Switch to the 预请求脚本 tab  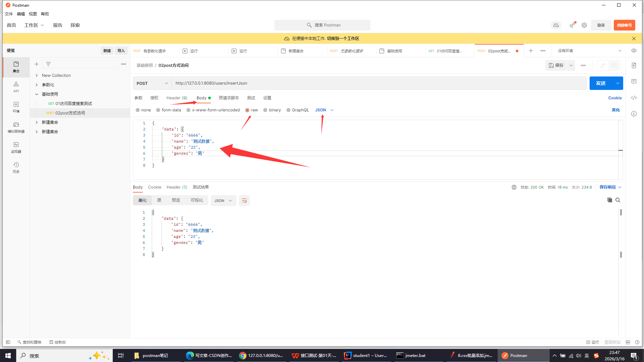(x=229, y=98)
